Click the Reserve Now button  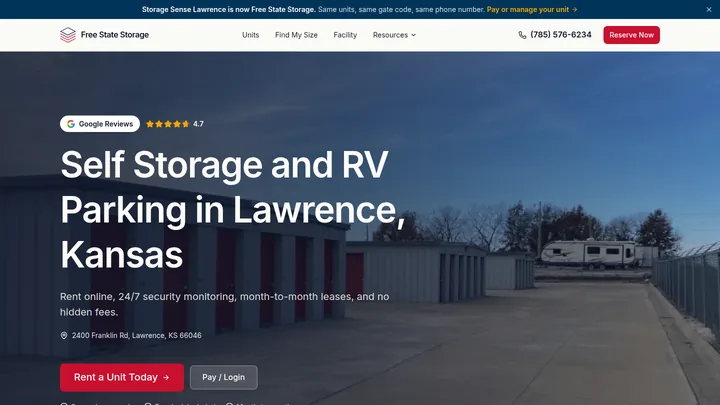631,35
